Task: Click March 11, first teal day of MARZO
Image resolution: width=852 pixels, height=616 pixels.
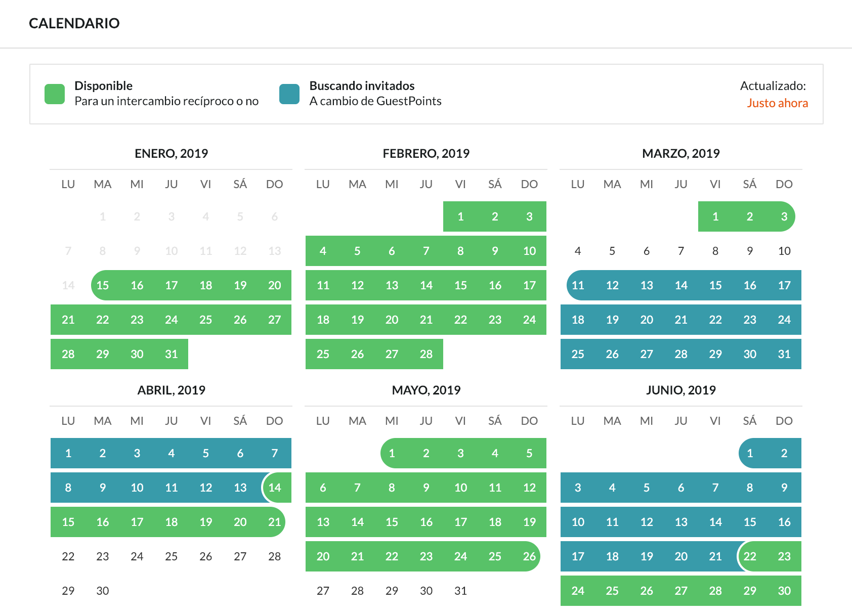Action: (577, 285)
